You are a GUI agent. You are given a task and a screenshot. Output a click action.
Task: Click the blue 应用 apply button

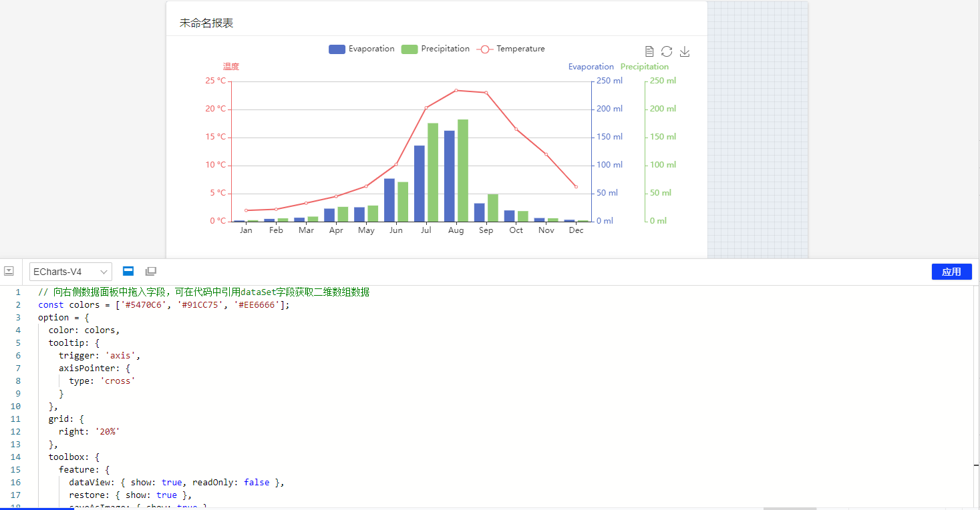[951, 272]
